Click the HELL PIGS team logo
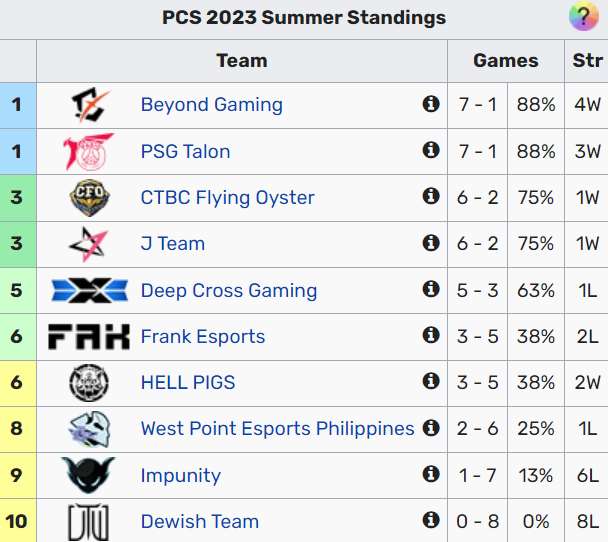 89,383
